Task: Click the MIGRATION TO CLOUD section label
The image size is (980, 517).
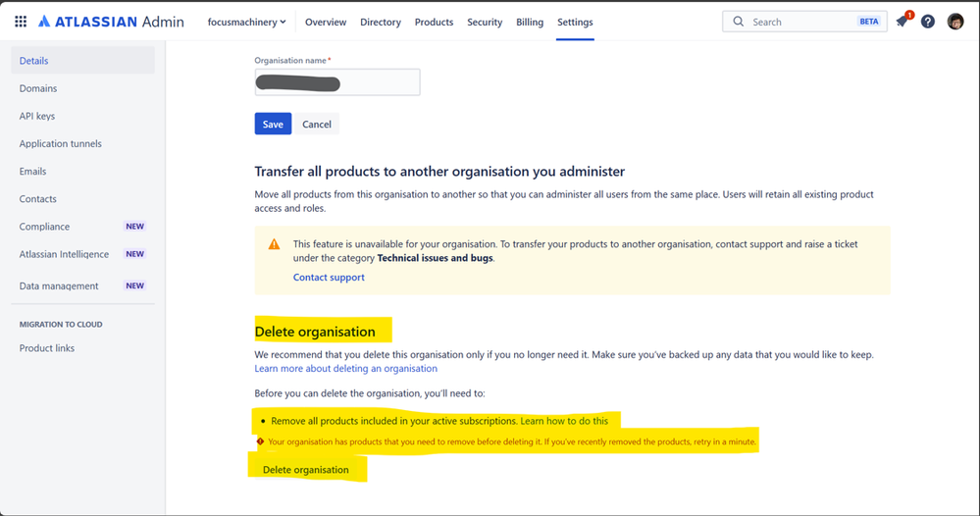Action: click(61, 325)
